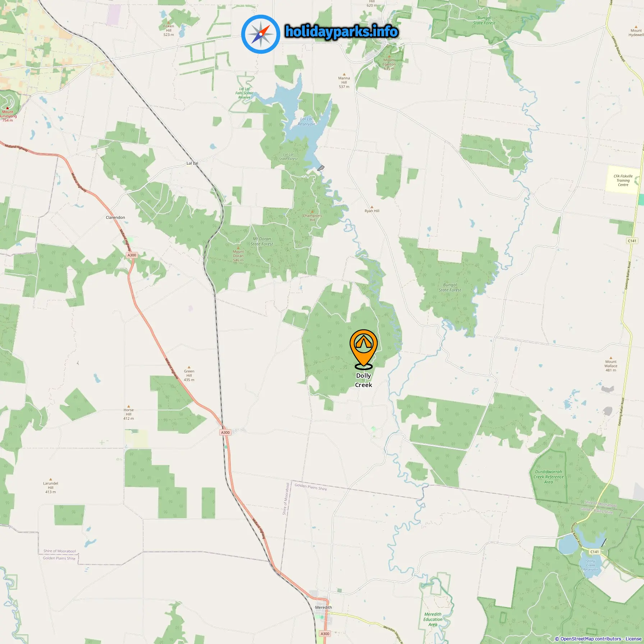644x644 pixels.
Task: Click the C141 shield near Stony Creek Reservoir
Action: [x=595, y=552]
